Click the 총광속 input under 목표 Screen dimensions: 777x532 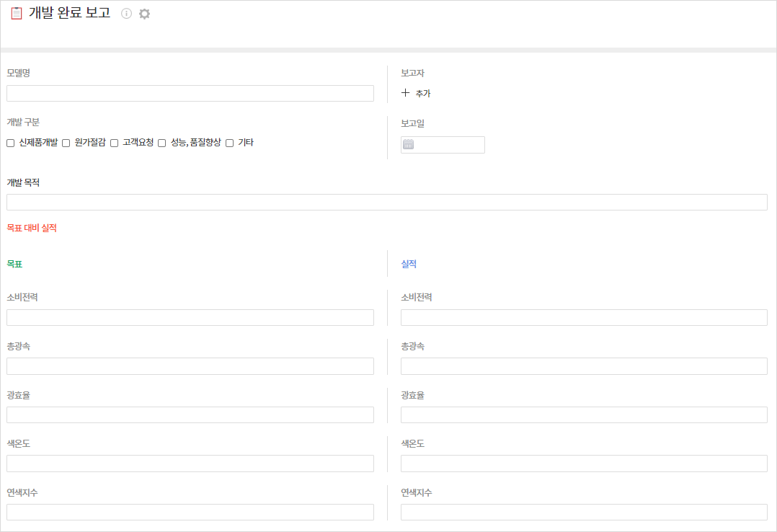coord(190,366)
